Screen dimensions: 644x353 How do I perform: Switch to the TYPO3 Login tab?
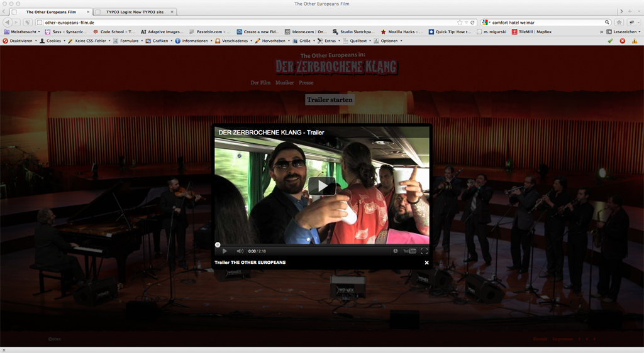(134, 12)
